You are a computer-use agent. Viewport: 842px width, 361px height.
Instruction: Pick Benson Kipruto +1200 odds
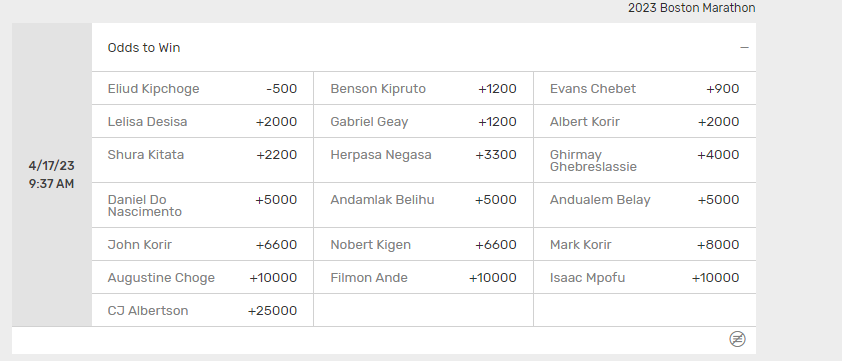pyautogui.click(x=424, y=89)
